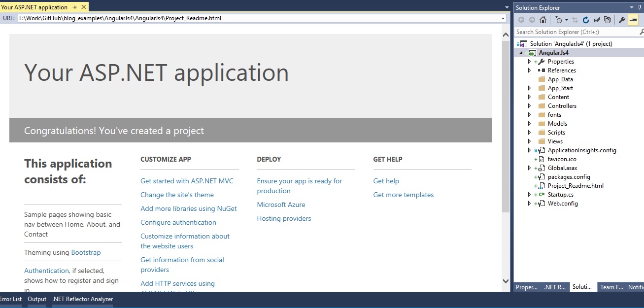Open the Pending Changes Filter dropdown arrow

click(566, 20)
